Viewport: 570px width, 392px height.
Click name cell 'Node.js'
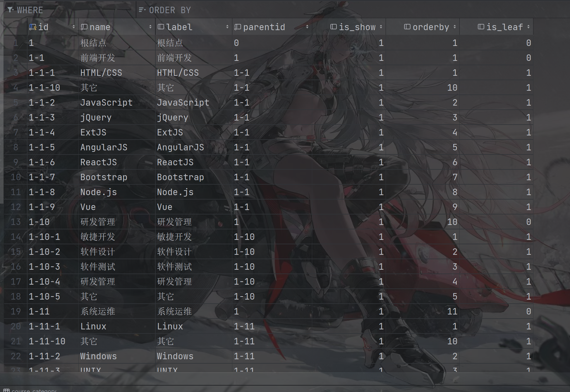point(117,192)
